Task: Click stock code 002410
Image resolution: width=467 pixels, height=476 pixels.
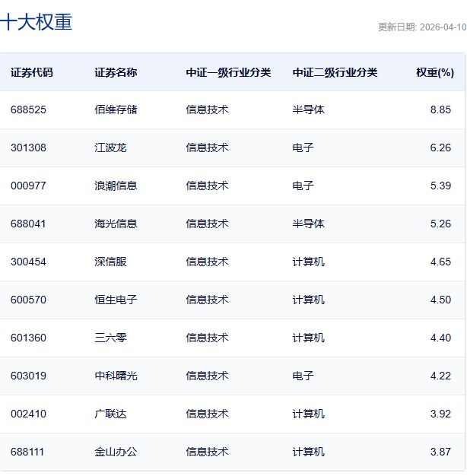Action: [28, 414]
